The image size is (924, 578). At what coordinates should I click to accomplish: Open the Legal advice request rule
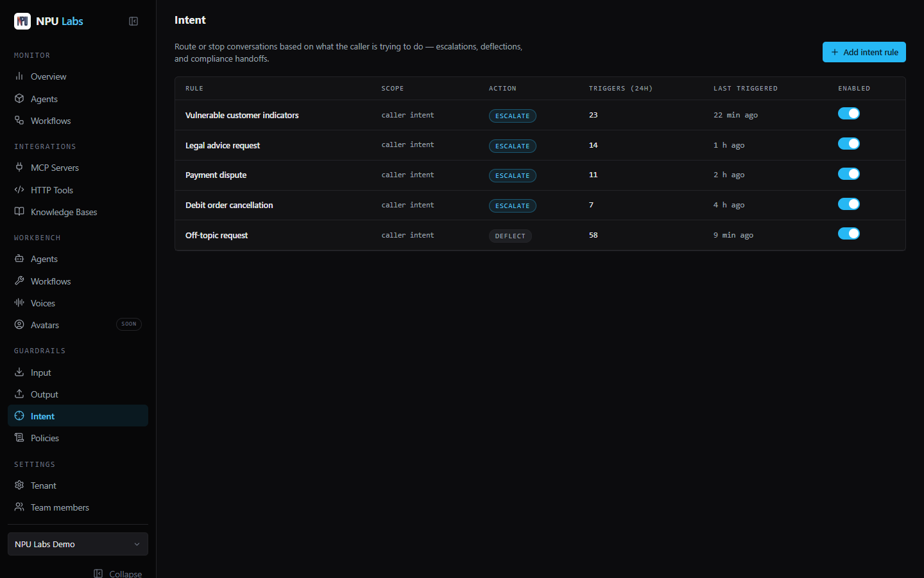(223, 146)
